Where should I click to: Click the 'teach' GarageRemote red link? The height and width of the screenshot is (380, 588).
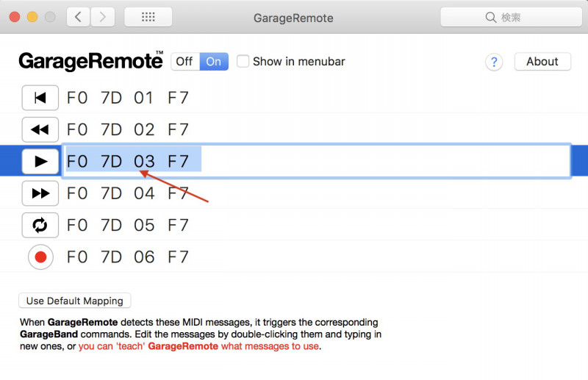(198, 346)
